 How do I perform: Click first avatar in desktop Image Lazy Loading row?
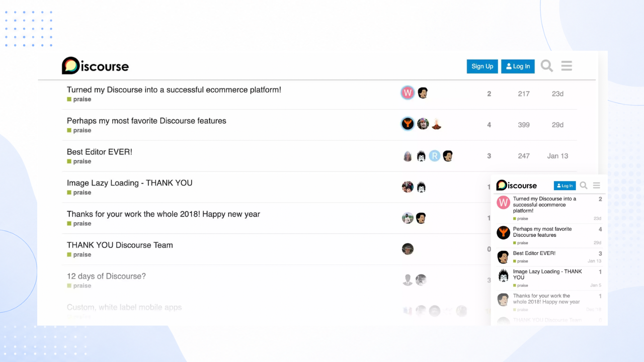408,187
